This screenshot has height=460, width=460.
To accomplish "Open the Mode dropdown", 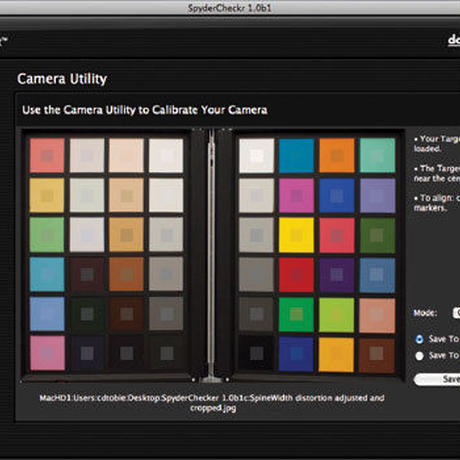I will point(456,313).
